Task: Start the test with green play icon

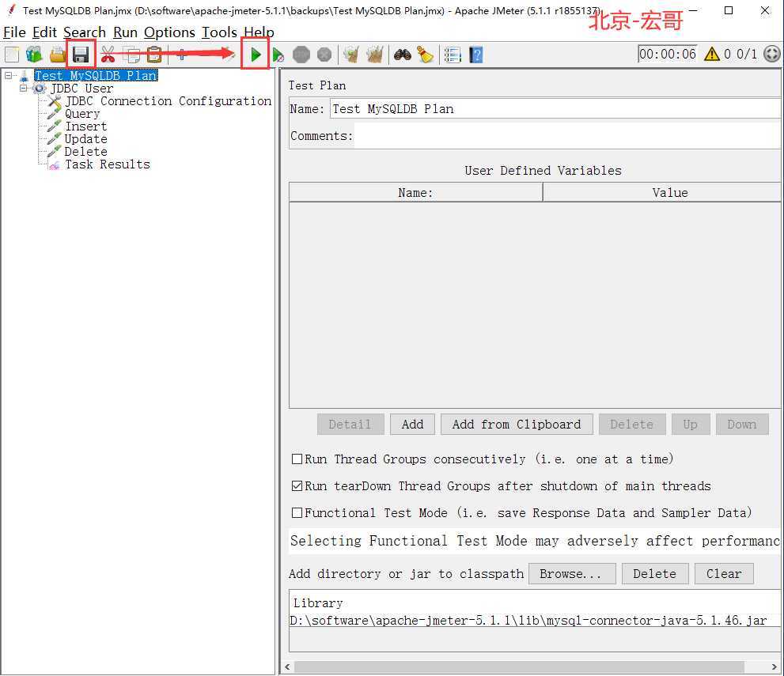Action: point(256,55)
